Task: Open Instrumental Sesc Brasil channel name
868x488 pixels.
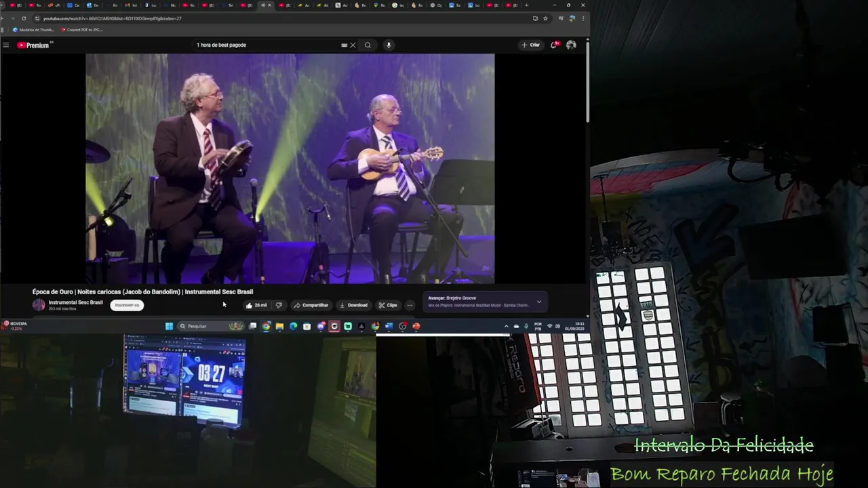Action: point(75,302)
